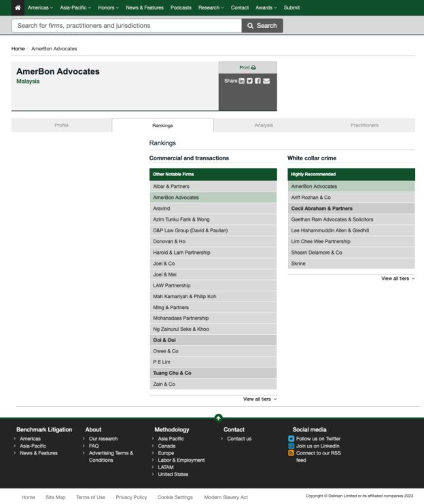
Task: Share the page on Facebook
Action: point(258,81)
